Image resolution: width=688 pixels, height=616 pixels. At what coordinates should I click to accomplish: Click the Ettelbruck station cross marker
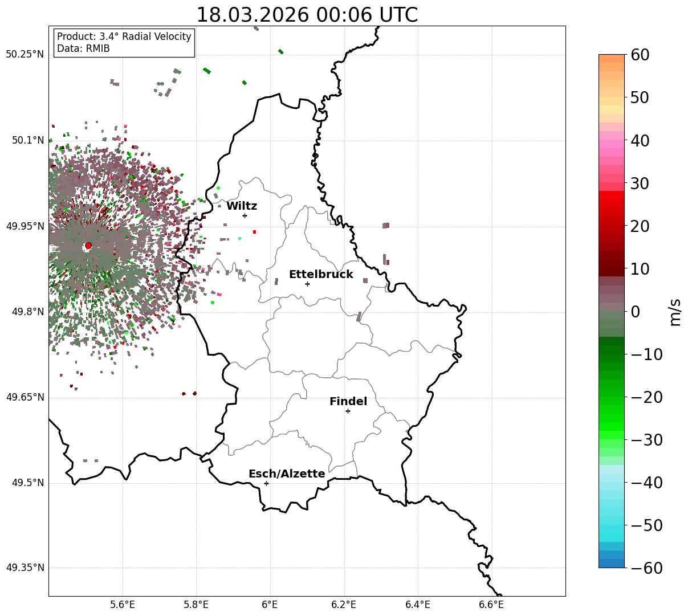tap(307, 284)
